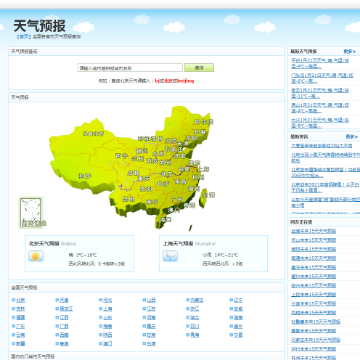The width and height of the screenshot is (360, 360).
Task: Open 宁夏 in the province list
Action: pyautogui.click(x=238, y=335)
